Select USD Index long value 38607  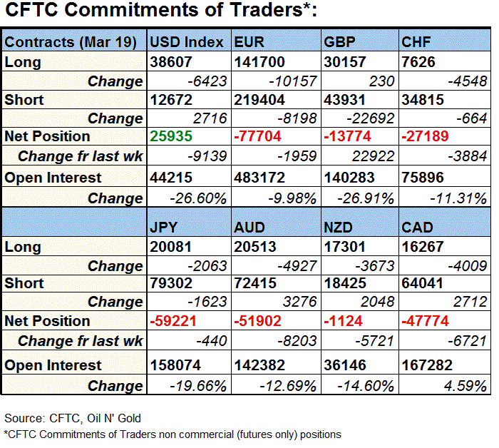pyautogui.click(x=171, y=62)
